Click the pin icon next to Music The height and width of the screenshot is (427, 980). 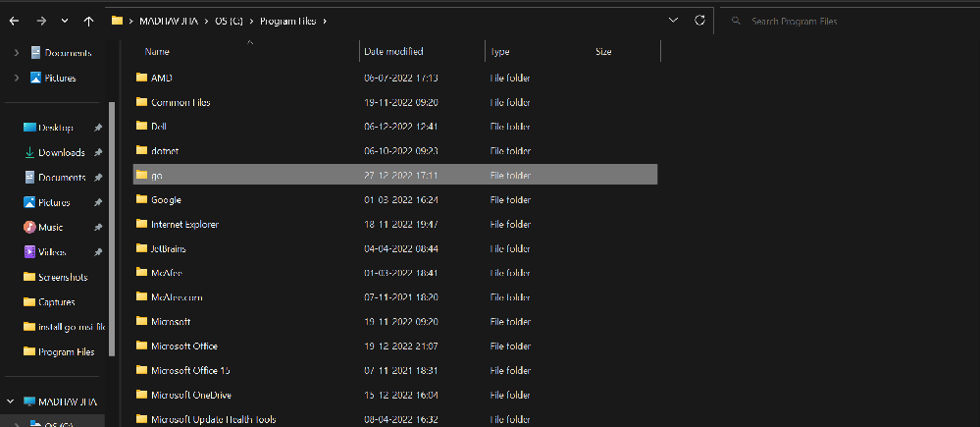click(97, 228)
